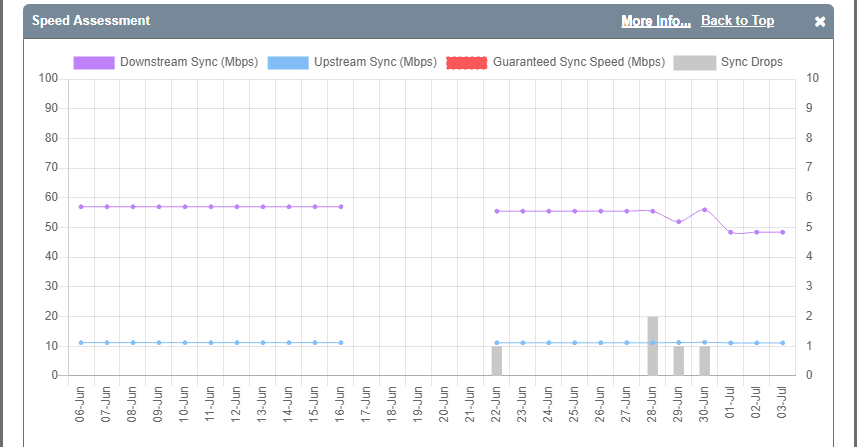
Task: Hide the Downstream Sync (Mbps) series label
Action: click(189, 62)
